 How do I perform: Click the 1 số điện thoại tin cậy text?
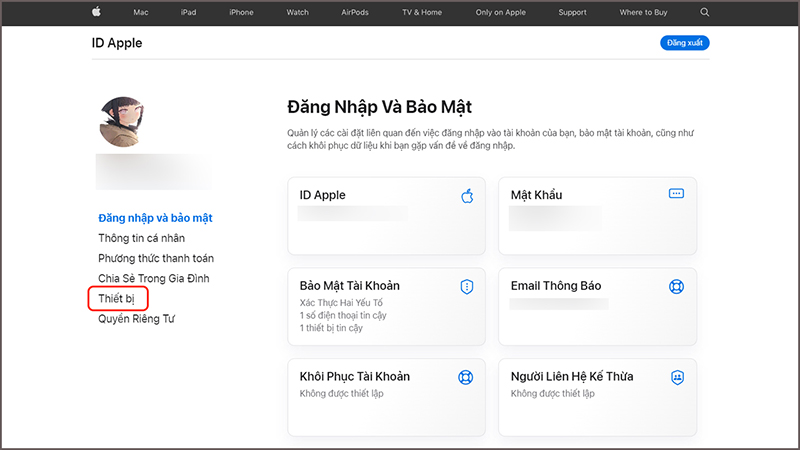point(343,315)
